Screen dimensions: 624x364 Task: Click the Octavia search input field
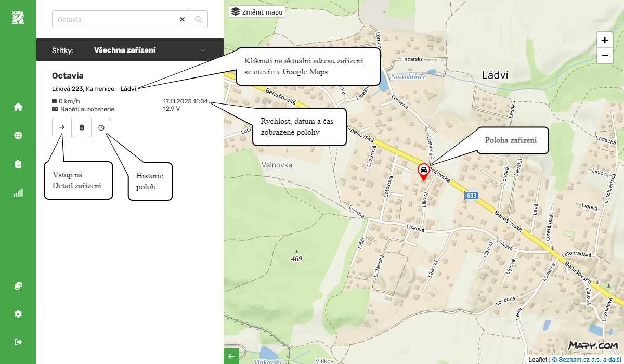pos(114,19)
